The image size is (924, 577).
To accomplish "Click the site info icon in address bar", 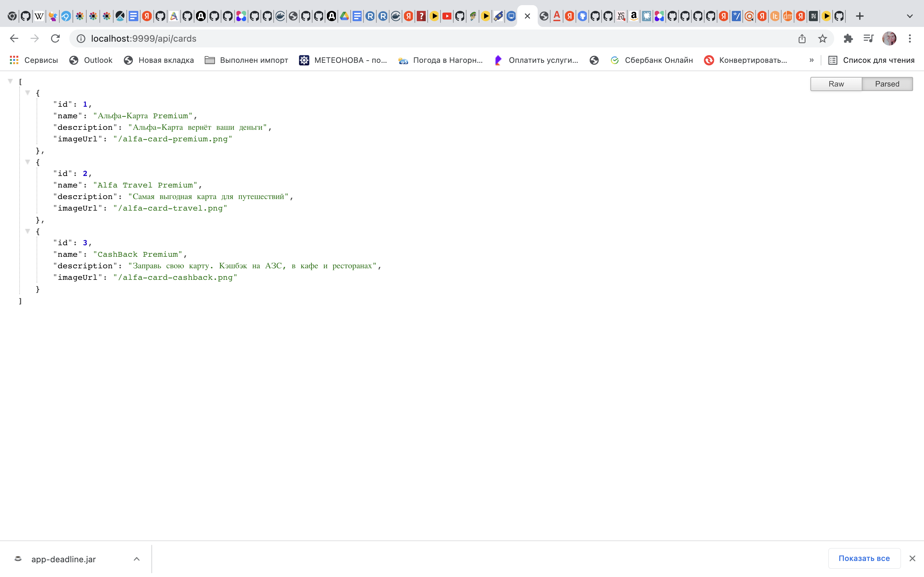I will click(81, 38).
